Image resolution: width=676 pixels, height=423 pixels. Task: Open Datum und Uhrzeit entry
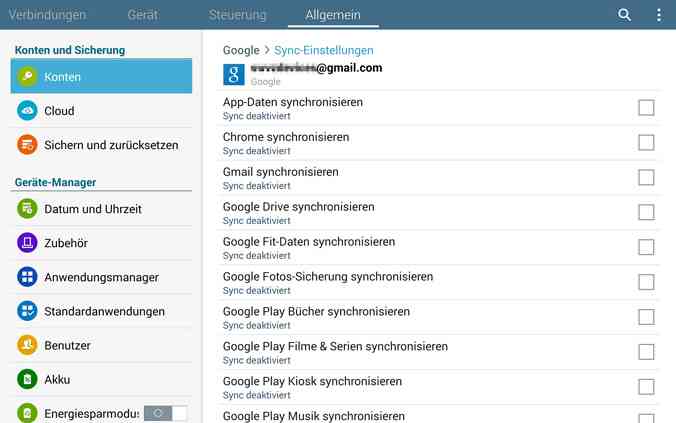pos(101,209)
